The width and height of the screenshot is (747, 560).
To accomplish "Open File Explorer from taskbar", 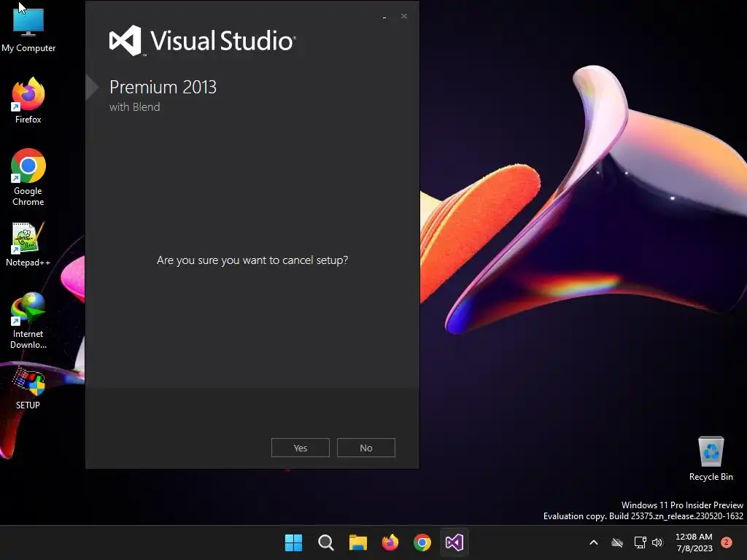I will click(x=357, y=542).
